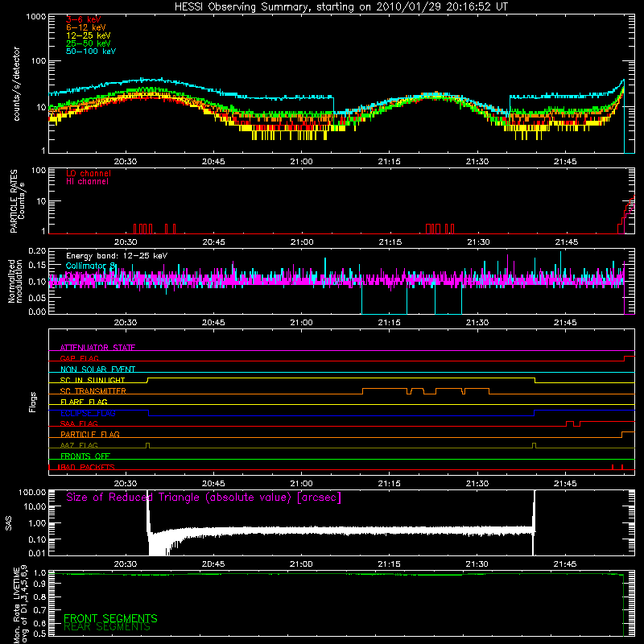Click the 0.20 modulation tick value
The width and height of the screenshot is (644, 644).
click(x=37, y=250)
